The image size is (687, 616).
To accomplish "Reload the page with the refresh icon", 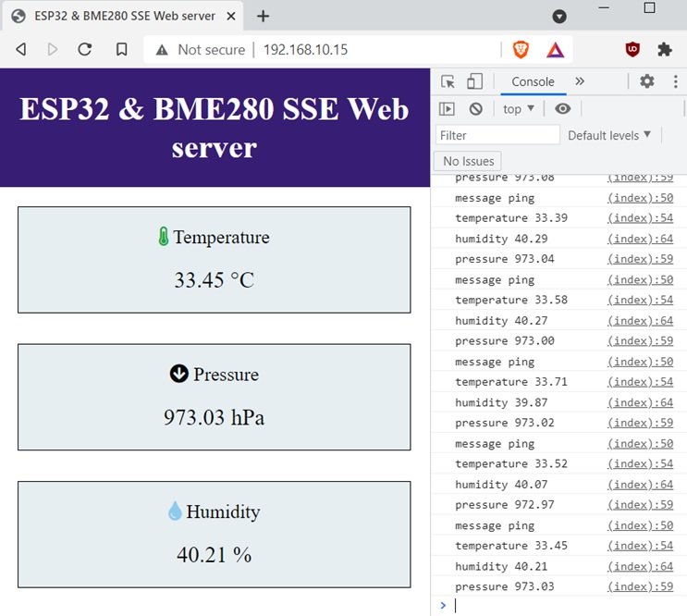I will (85, 49).
